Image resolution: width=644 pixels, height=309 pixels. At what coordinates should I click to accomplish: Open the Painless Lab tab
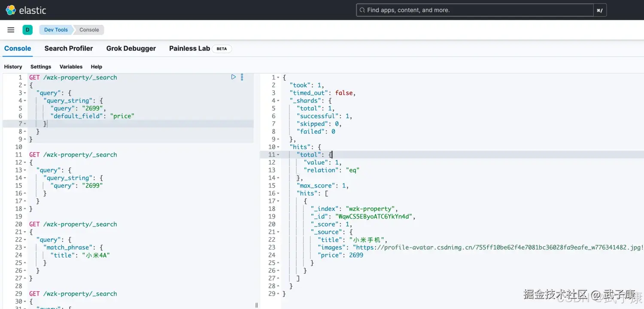coord(189,48)
